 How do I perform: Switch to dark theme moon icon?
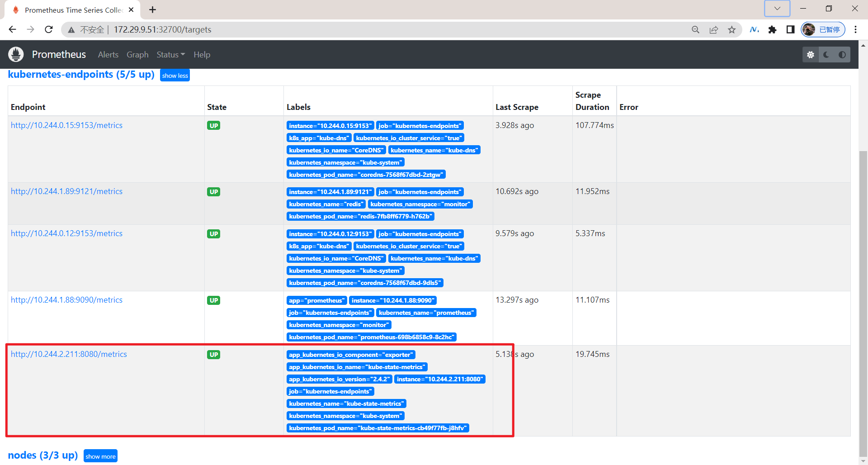click(x=826, y=54)
